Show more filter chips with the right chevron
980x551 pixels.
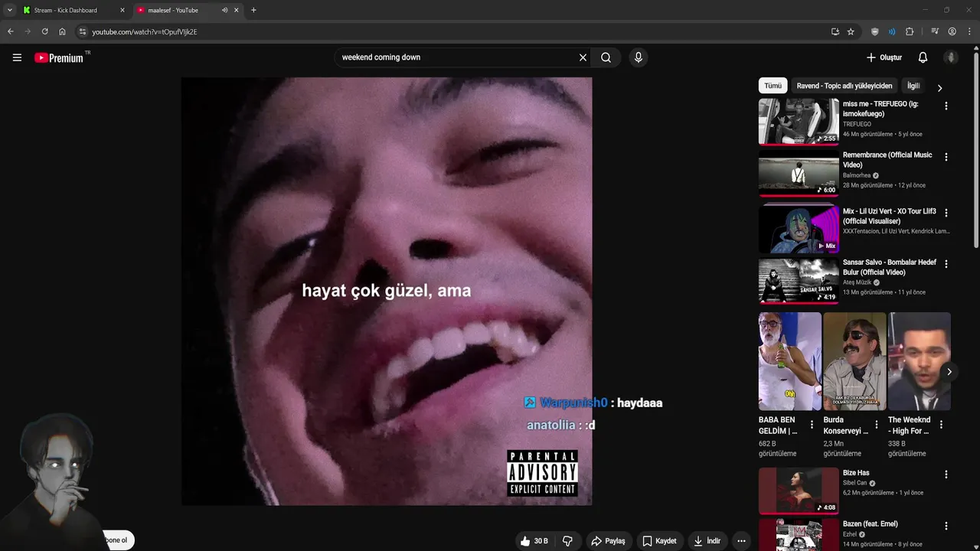939,87
